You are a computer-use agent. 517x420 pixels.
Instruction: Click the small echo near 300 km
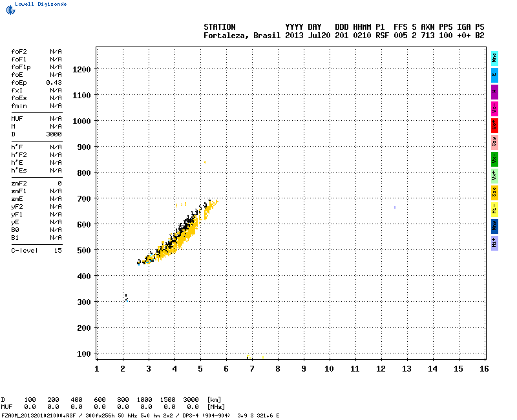(126, 298)
